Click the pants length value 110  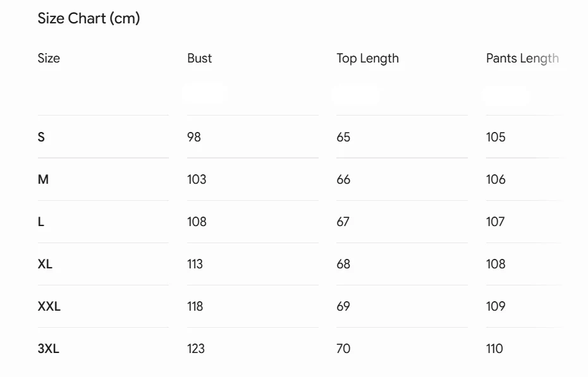pos(494,349)
